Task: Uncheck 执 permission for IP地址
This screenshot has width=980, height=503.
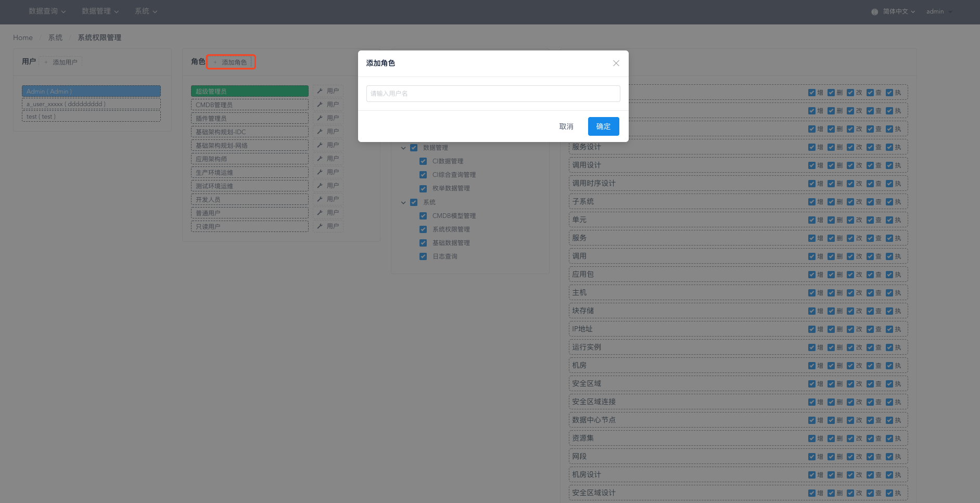Action: (x=889, y=329)
